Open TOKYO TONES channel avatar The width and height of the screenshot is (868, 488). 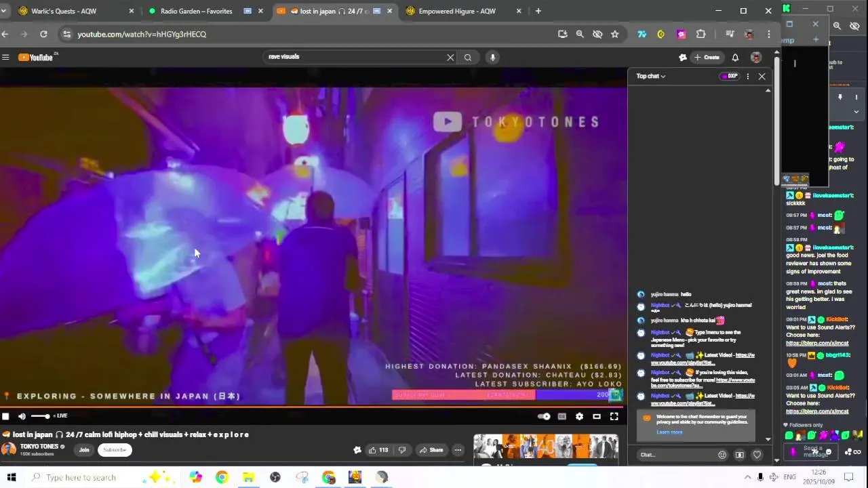pos(8,449)
